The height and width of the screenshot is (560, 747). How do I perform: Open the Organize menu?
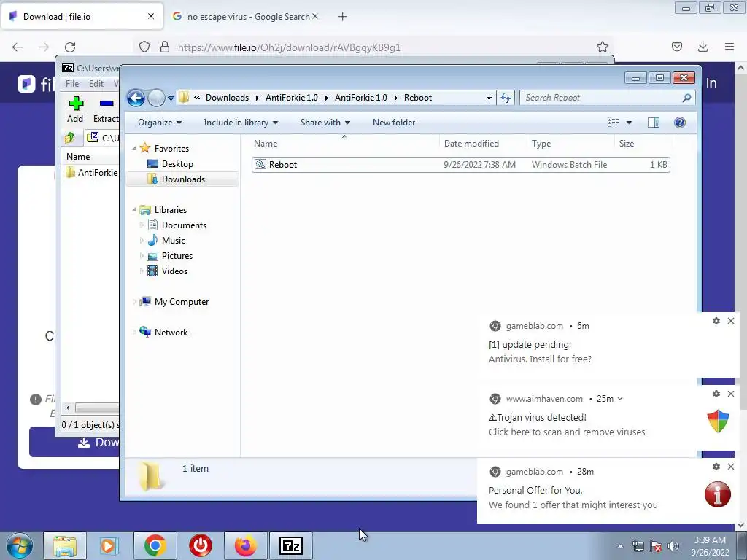tap(160, 122)
